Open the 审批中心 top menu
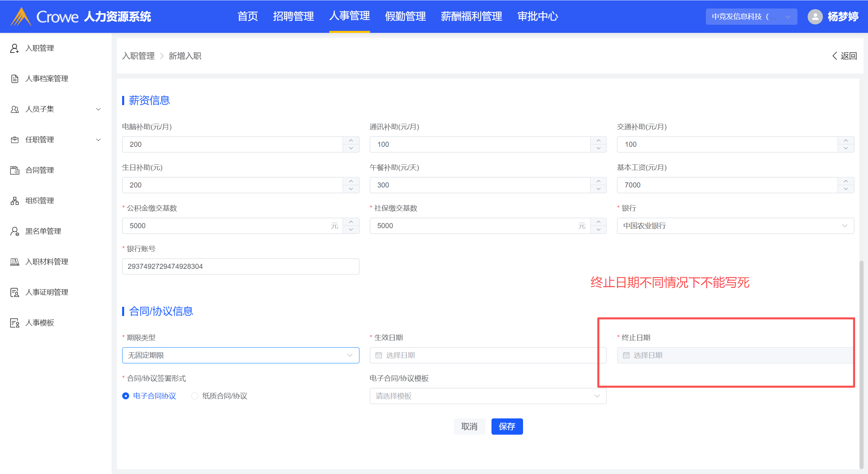 tap(537, 16)
